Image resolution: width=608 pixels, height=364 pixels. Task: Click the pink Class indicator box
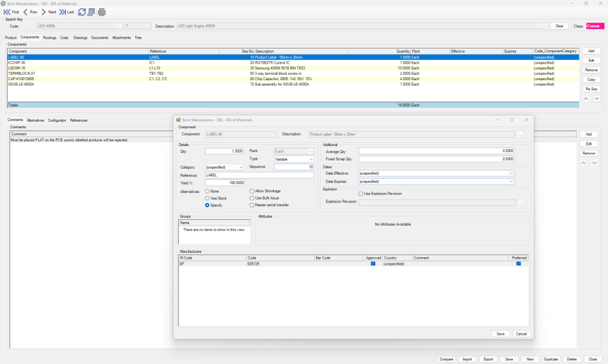tap(595, 26)
